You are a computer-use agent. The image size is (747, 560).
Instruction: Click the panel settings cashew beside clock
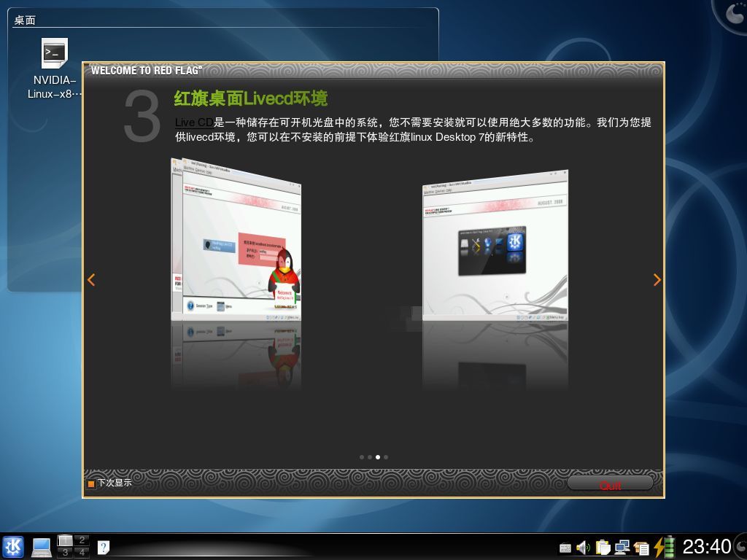[740, 547]
